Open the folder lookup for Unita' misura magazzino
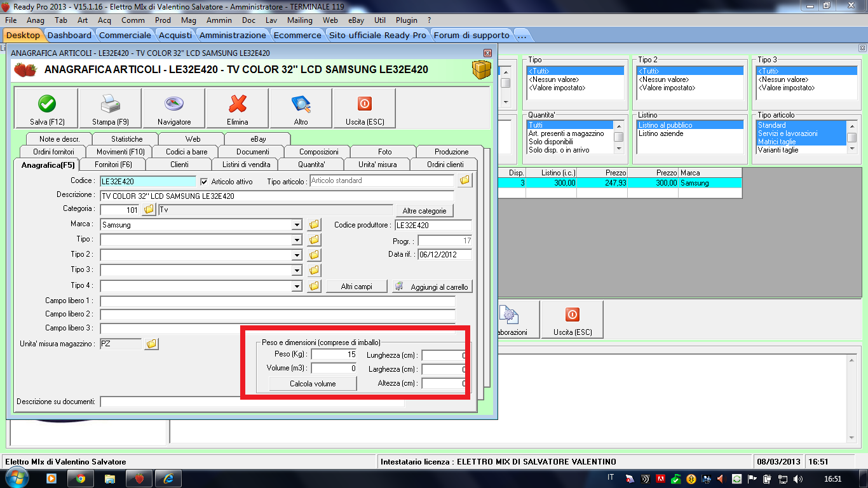The width and height of the screenshot is (868, 488). pos(151,344)
